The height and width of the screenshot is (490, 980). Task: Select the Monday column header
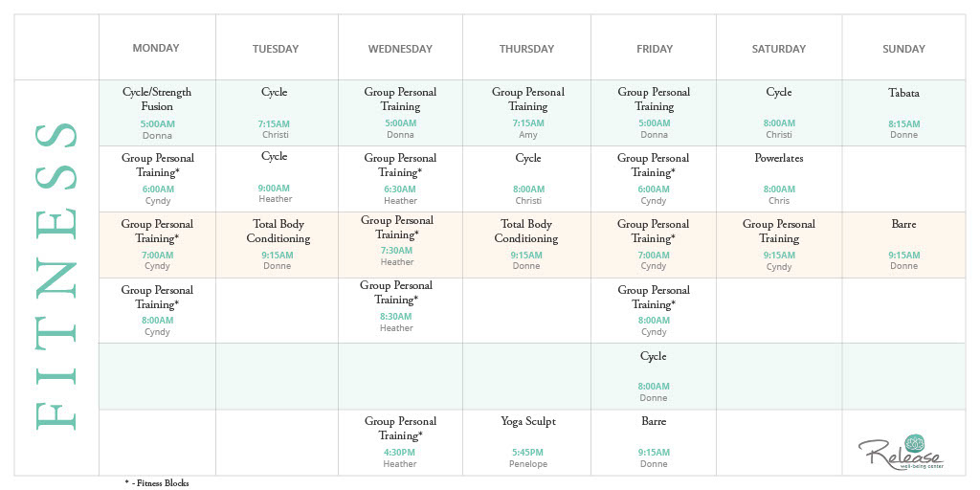pos(156,49)
